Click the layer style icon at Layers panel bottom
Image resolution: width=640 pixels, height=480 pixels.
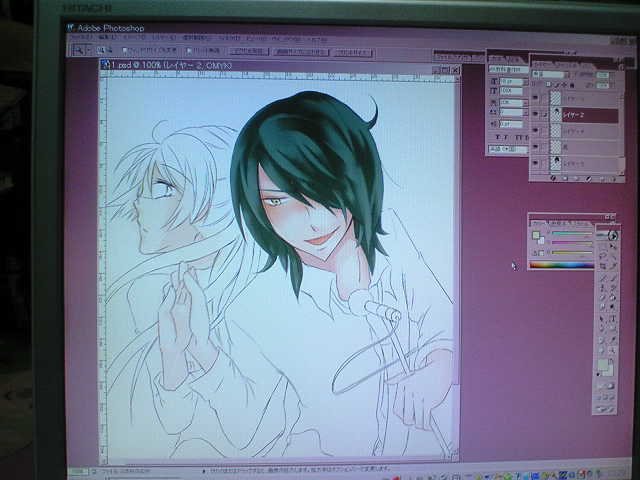(553, 178)
